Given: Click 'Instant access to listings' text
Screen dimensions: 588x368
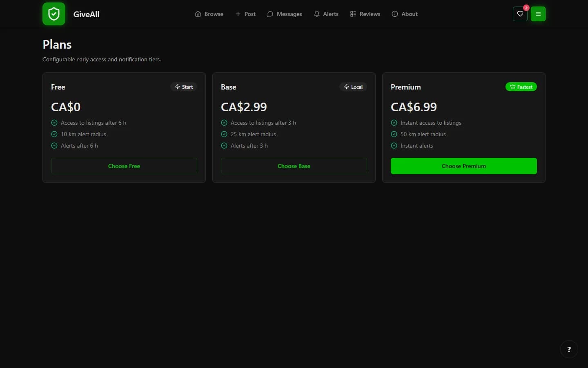Looking at the screenshot, I should click(431, 123).
